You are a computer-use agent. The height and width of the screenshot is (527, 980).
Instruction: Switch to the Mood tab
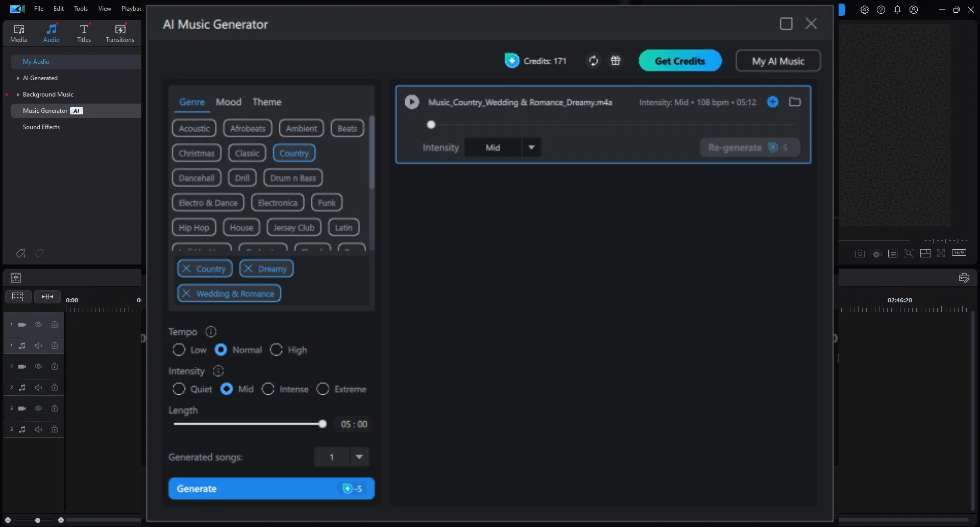[229, 102]
